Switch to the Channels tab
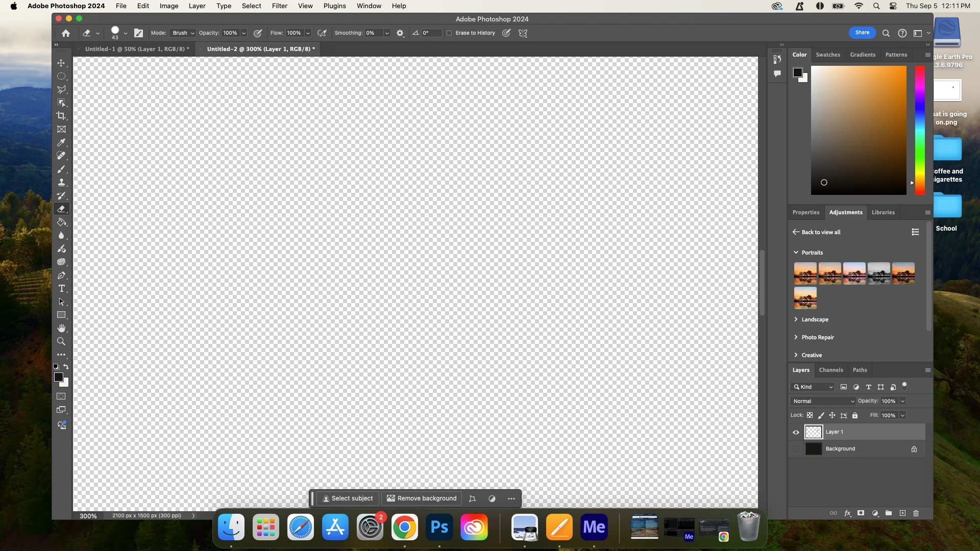 coord(830,370)
